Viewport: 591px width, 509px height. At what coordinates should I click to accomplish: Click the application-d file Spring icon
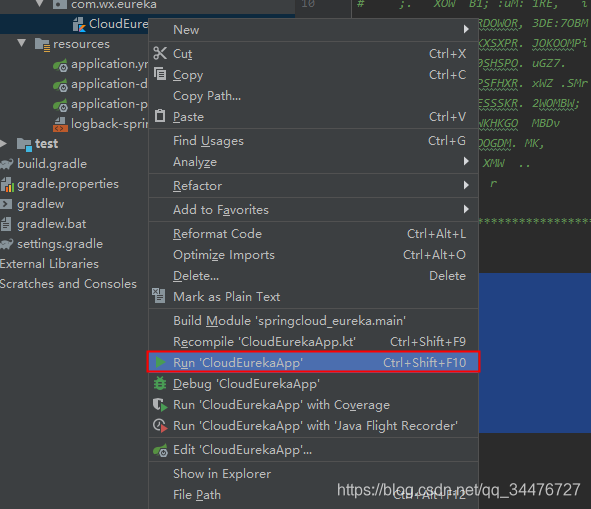[60, 85]
